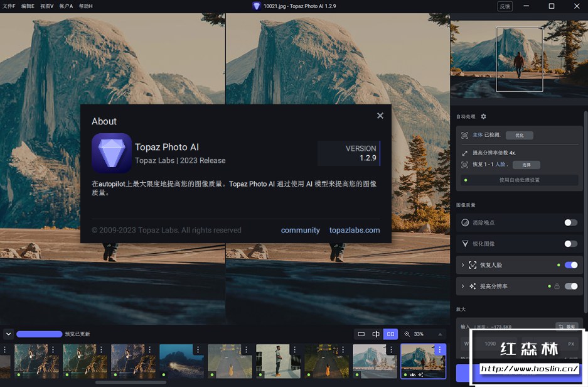Open three-dot menu on the night road thumbnail

tap(198, 349)
